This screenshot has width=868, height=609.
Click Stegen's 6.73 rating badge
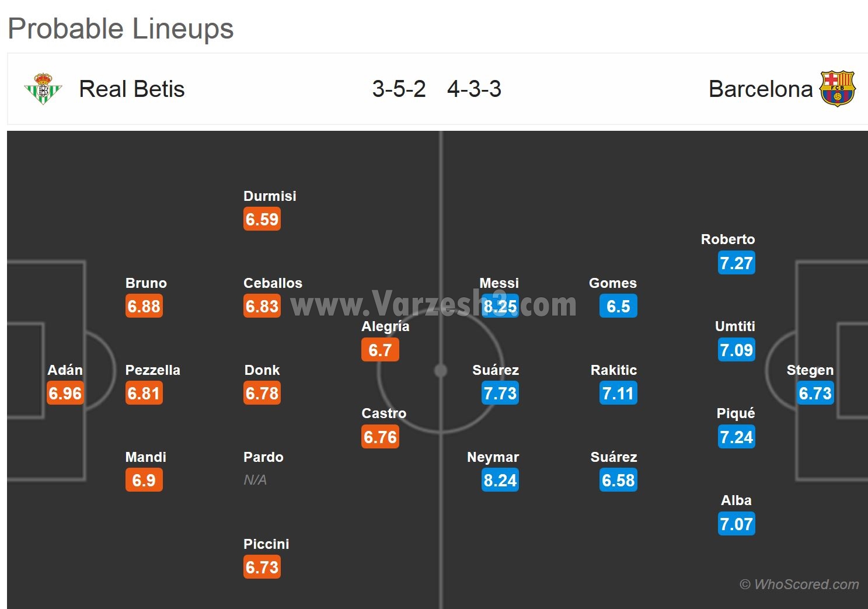[815, 393]
